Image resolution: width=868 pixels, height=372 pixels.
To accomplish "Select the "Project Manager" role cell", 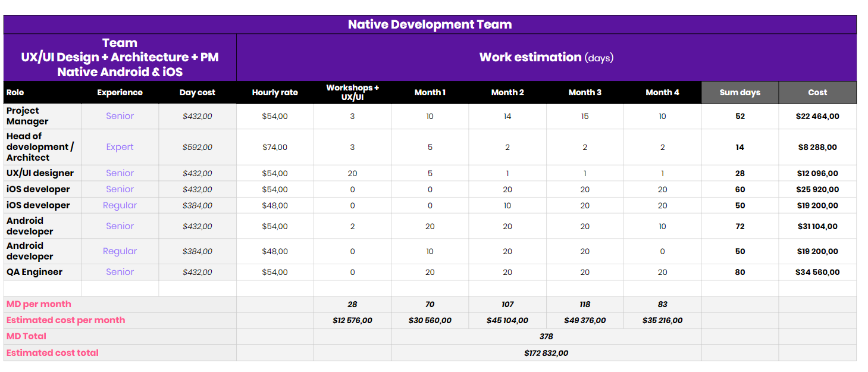I will 27,116.
